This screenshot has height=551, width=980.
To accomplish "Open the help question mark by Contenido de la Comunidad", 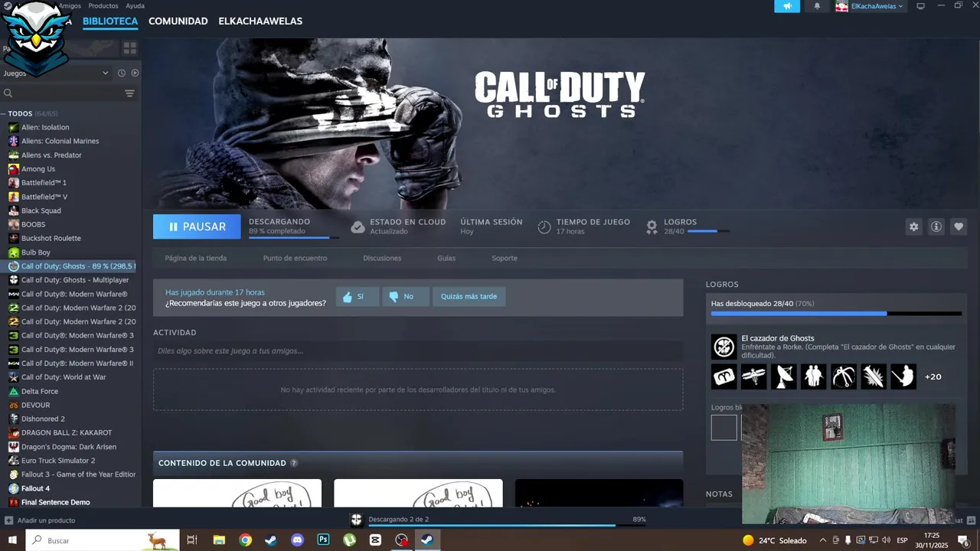I will click(x=294, y=463).
